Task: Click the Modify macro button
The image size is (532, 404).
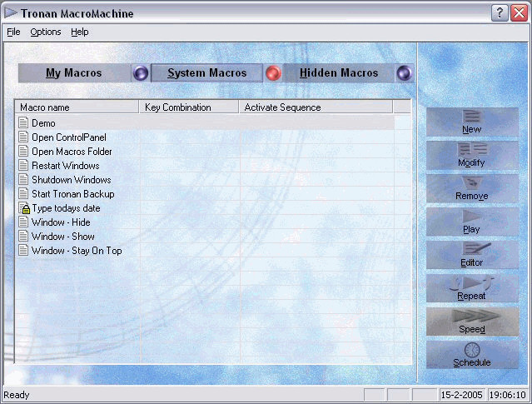Action: click(472, 156)
